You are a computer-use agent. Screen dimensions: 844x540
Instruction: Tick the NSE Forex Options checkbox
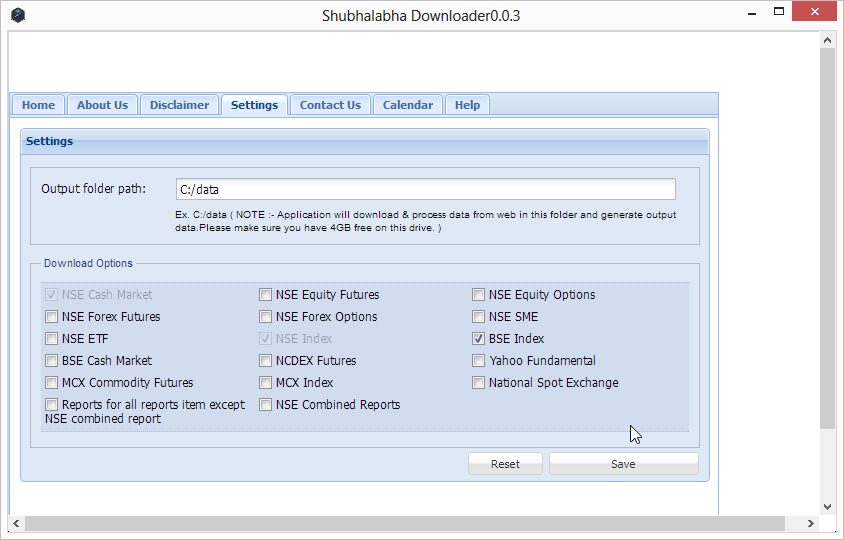click(x=265, y=317)
